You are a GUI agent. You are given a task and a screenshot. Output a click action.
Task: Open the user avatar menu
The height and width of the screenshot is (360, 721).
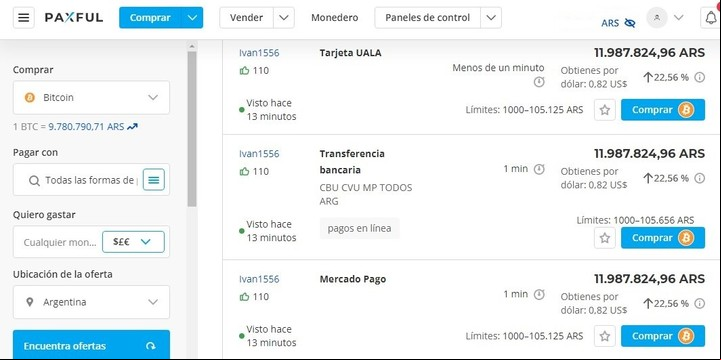click(x=657, y=18)
